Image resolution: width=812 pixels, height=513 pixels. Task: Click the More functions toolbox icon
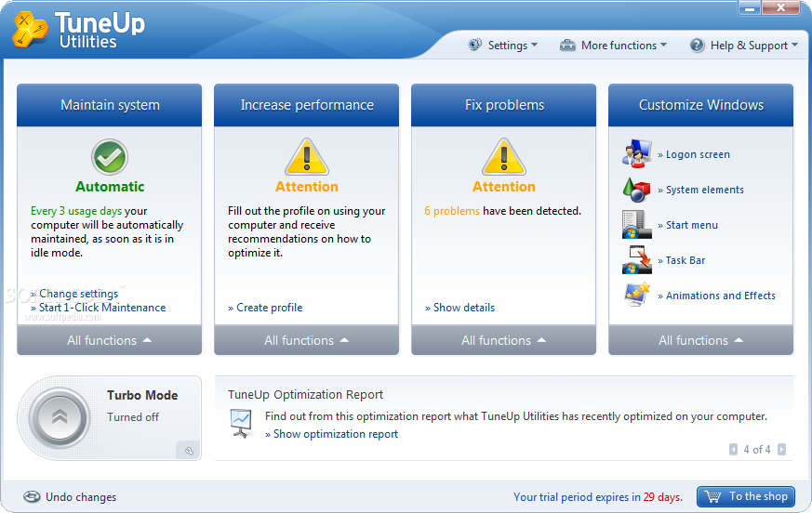[x=567, y=45]
